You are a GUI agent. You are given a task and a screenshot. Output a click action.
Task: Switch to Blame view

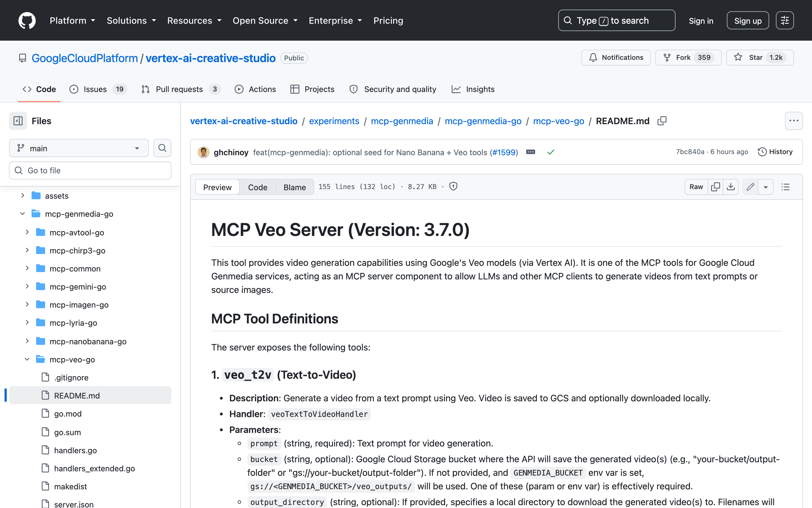click(x=295, y=187)
